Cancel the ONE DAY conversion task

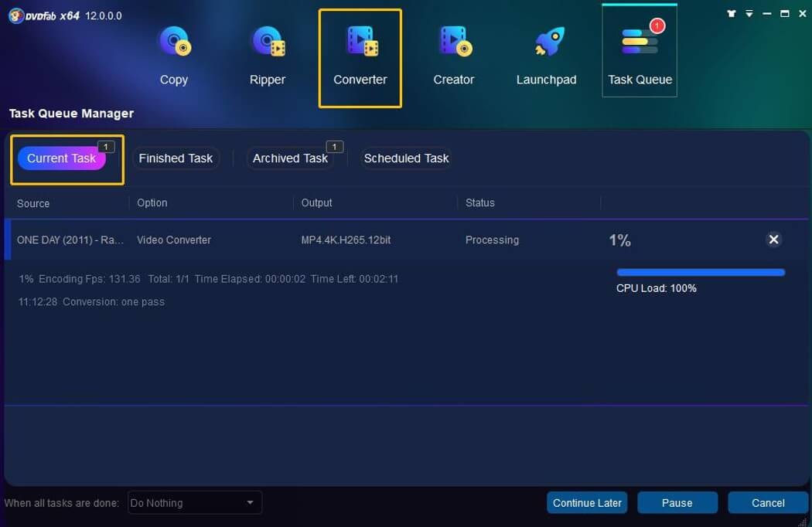tap(773, 240)
